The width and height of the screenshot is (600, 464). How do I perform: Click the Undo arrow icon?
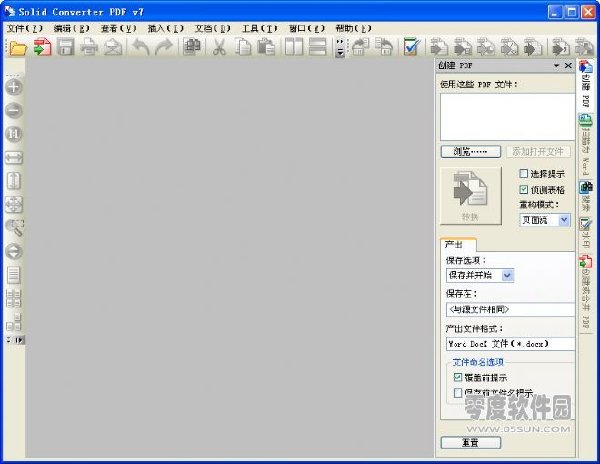tap(140, 48)
